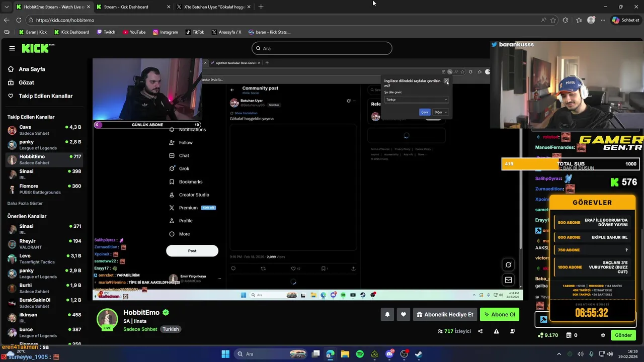Click the user icon beside report
This screenshot has width=644, height=362.
(513, 331)
